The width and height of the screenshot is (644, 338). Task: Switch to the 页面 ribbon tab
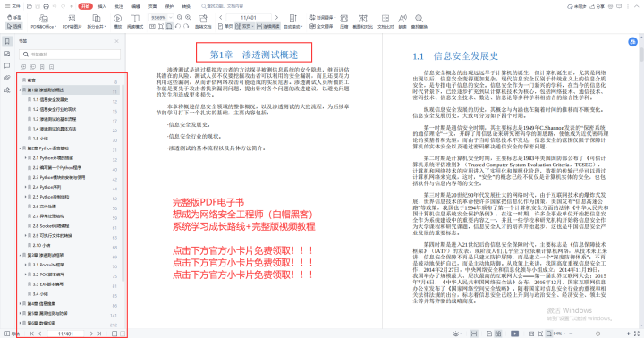point(152,6)
